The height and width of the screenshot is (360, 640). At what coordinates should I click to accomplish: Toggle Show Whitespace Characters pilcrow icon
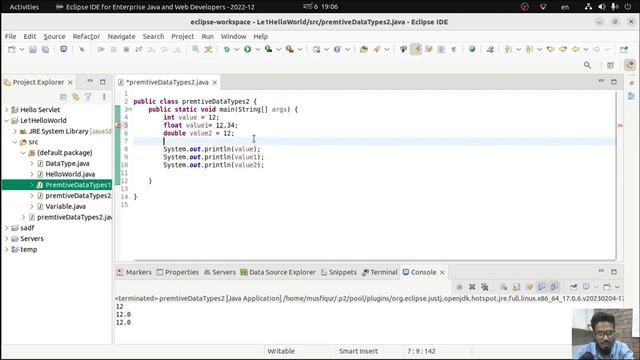453,49
